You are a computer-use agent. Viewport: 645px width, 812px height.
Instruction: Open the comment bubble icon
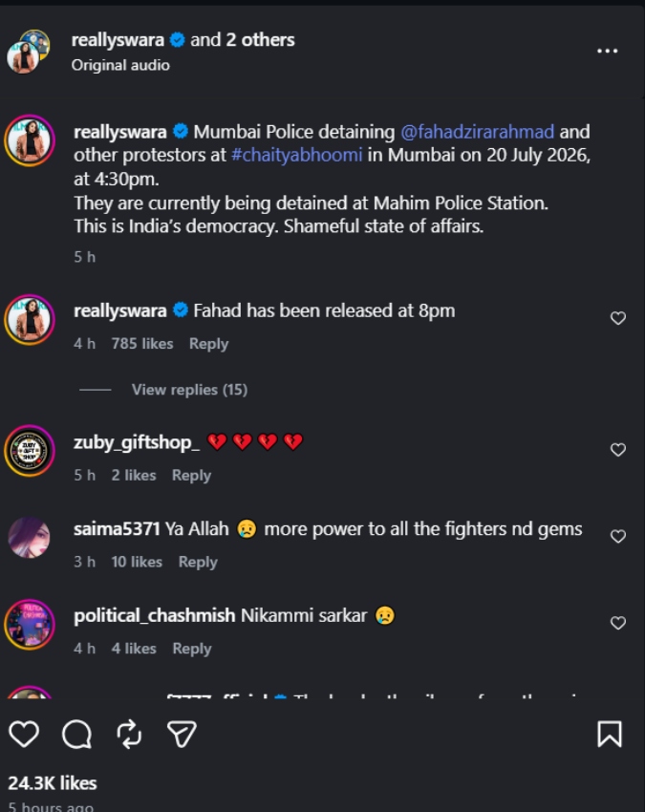pyautogui.click(x=76, y=735)
